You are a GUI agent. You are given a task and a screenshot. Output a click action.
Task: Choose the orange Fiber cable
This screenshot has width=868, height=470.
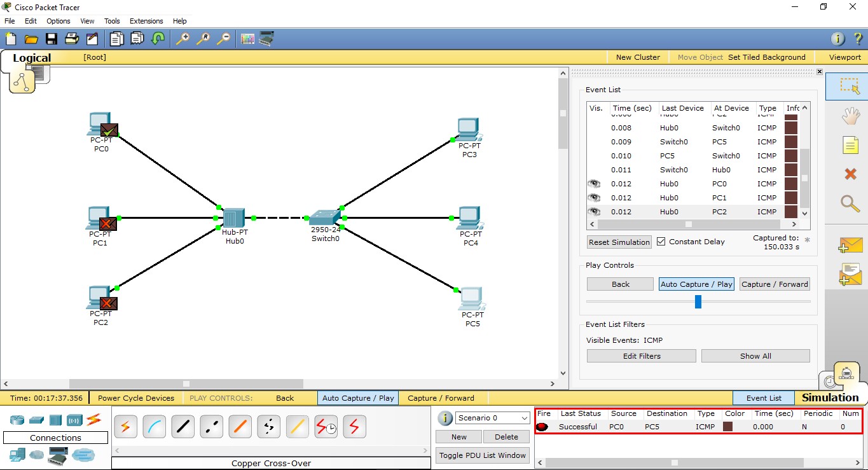click(x=240, y=427)
